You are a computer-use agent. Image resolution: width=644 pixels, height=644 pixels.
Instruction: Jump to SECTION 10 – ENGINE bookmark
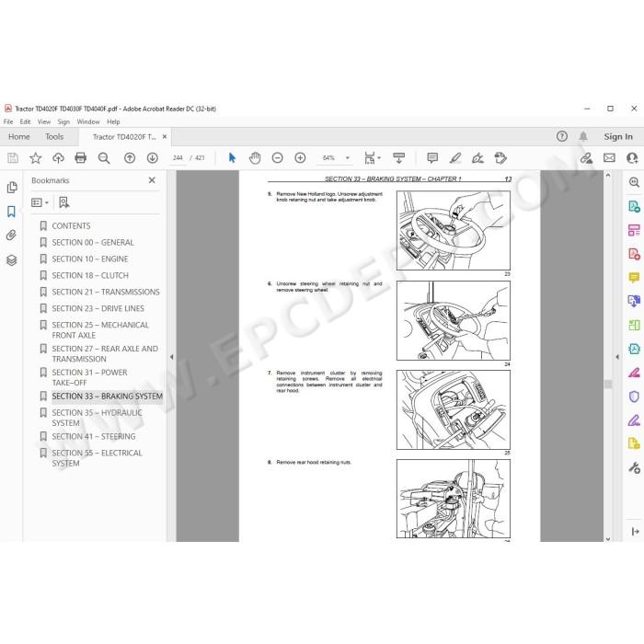(x=90, y=259)
